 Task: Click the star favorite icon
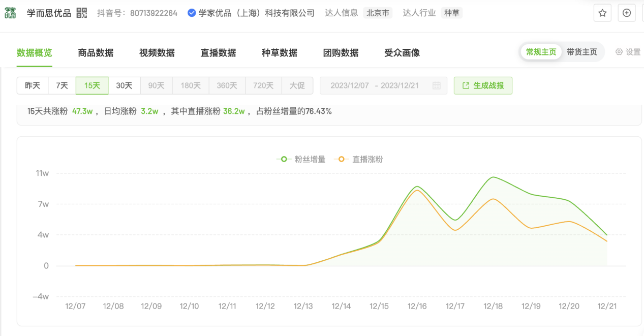602,13
